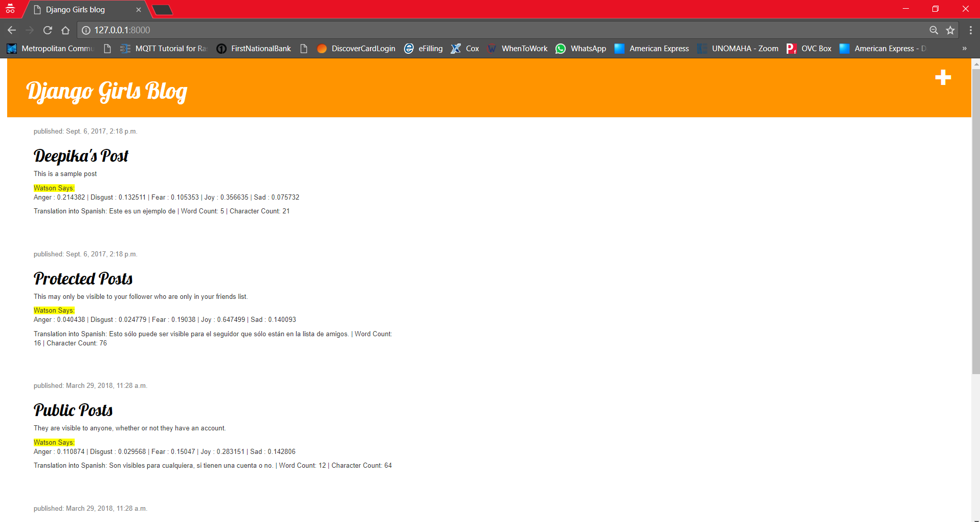
Task: Click the 'Watson Says:' label under Protected Posts
Action: 54,310
